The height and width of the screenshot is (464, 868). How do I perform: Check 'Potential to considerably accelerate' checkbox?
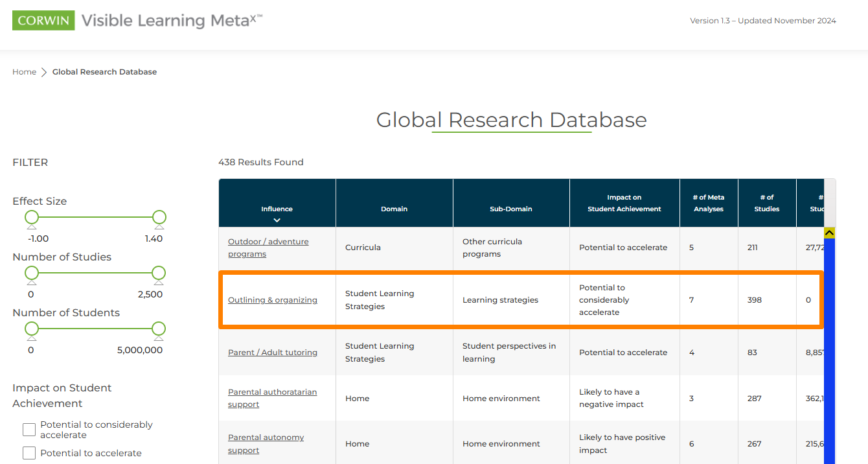[29, 430]
